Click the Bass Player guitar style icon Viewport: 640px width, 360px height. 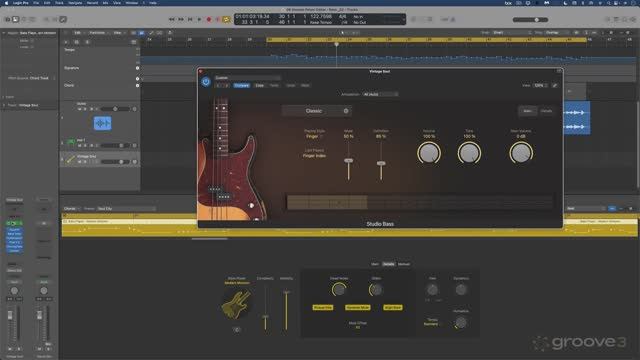point(236,304)
